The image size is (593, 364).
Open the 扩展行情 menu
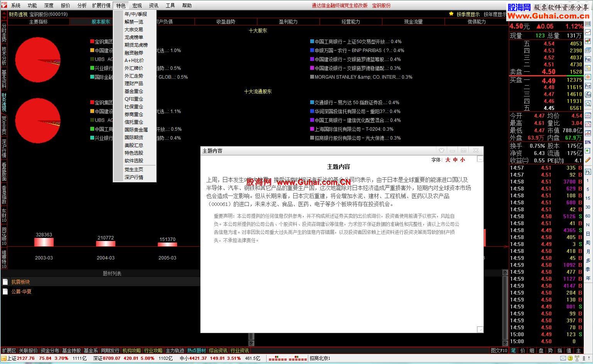pyautogui.click(x=101, y=5)
